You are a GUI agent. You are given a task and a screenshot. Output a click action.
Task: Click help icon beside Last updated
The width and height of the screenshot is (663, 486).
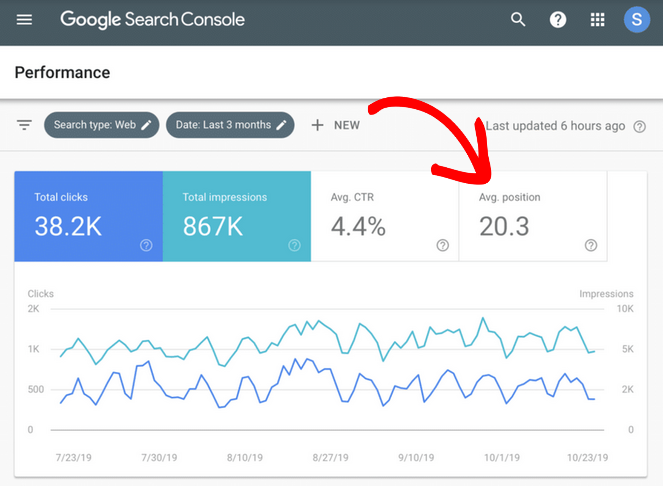pos(640,126)
